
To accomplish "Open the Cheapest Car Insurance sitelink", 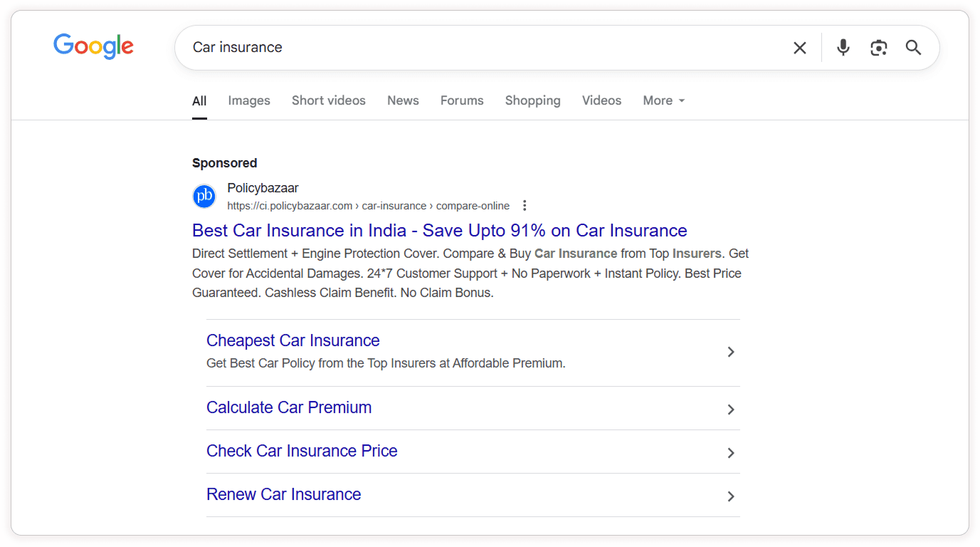I will (293, 340).
